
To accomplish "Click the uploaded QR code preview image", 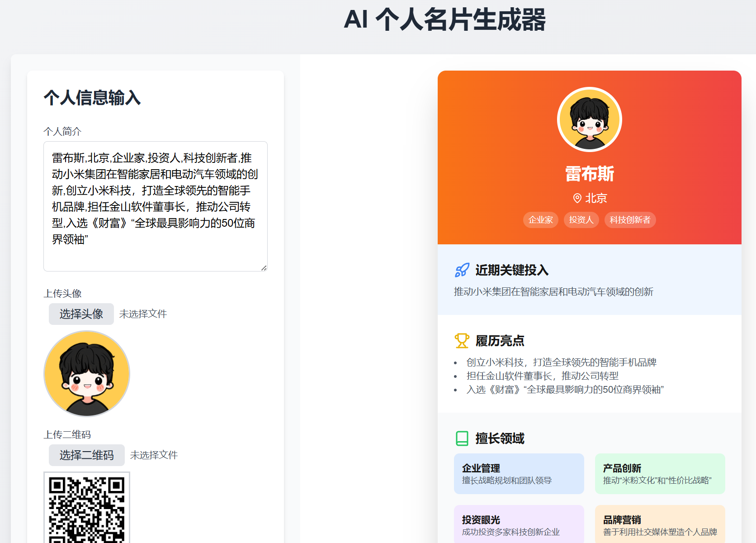I will click(87, 507).
